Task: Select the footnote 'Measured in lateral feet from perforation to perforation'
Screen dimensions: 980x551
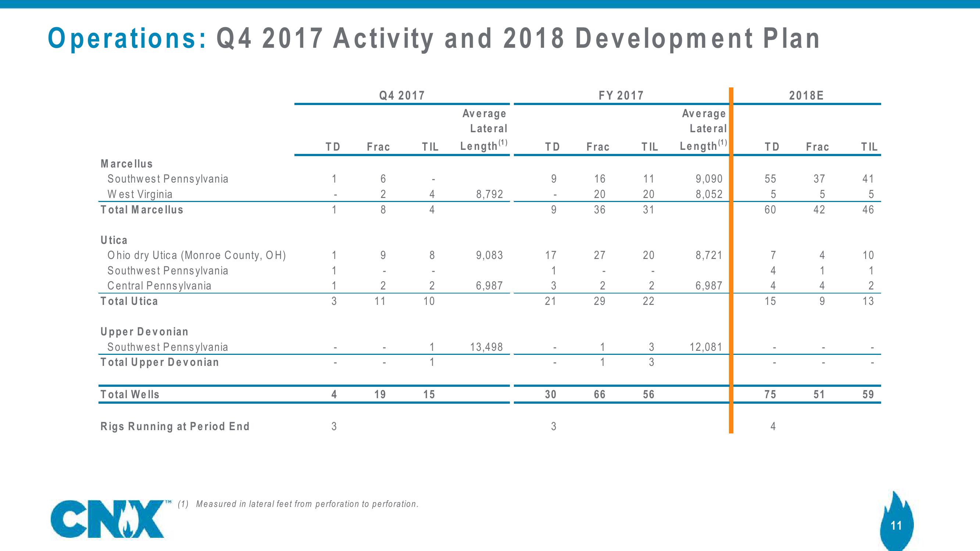Action: (307, 504)
